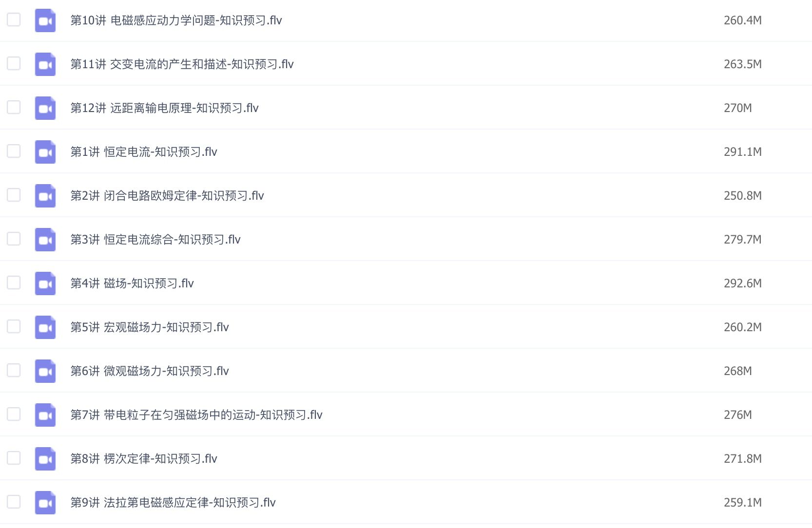The width and height of the screenshot is (812, 528).
Task: Open file 第11讲 交变电流的产生和描述-知识预习.flv
Action: (x=182, y=64)
